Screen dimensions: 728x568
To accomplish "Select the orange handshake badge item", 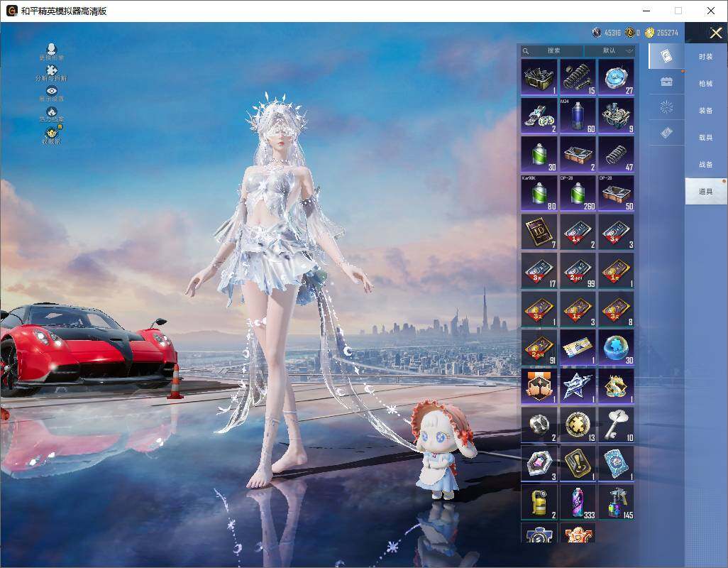I will click(x=539, y=386).
